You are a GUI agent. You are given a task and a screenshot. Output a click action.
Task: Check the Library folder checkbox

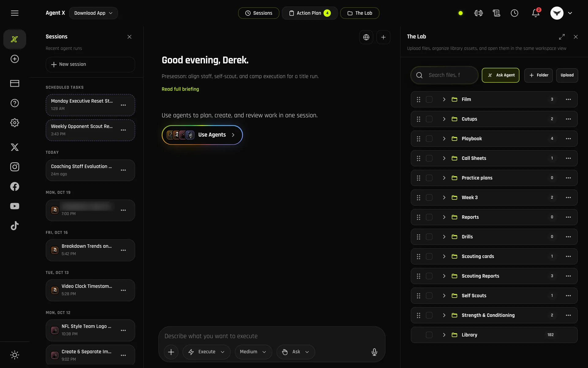(429, 335)
